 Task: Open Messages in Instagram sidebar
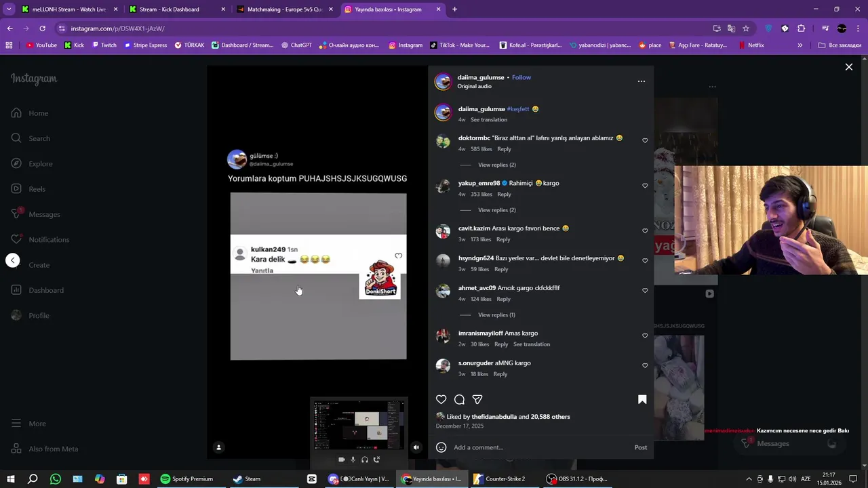(x=36, y=214)
